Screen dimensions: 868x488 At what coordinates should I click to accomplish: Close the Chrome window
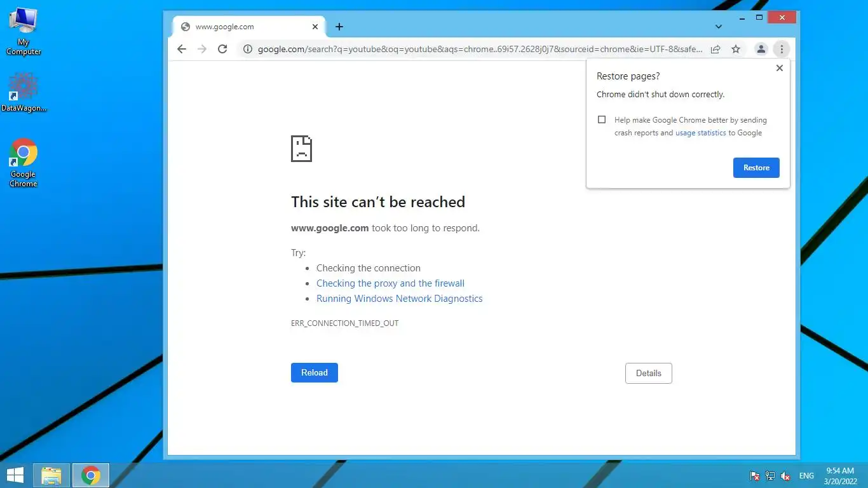point(782,18)
